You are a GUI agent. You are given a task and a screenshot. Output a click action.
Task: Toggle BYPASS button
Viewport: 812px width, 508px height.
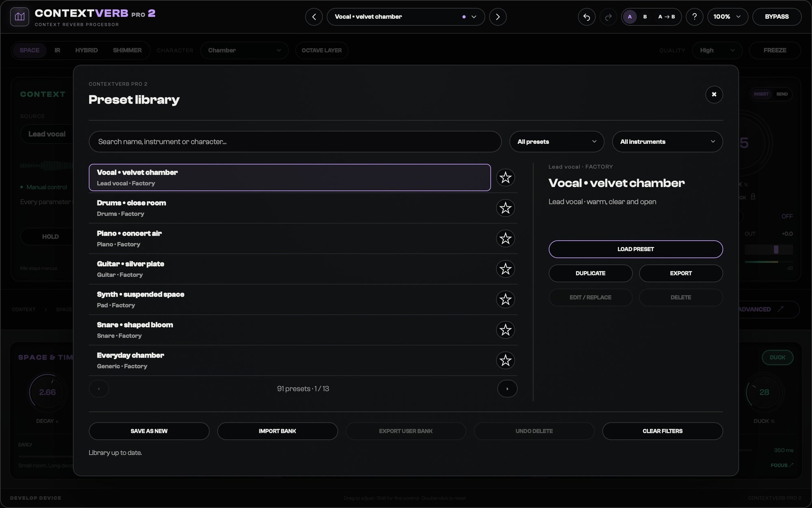tap(777, 17)
